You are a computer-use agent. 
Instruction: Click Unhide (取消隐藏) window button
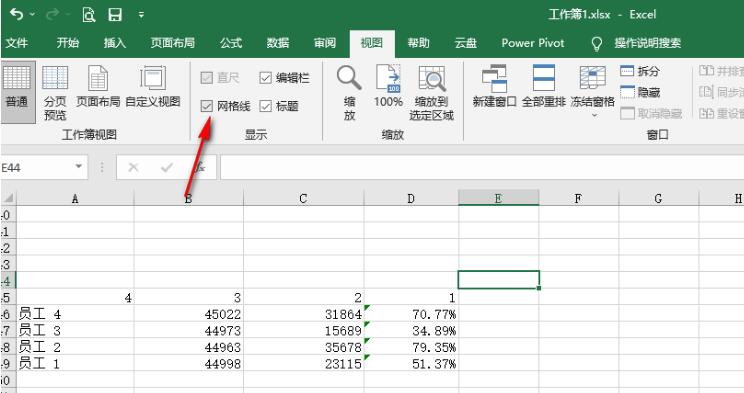tap(651, 113)
